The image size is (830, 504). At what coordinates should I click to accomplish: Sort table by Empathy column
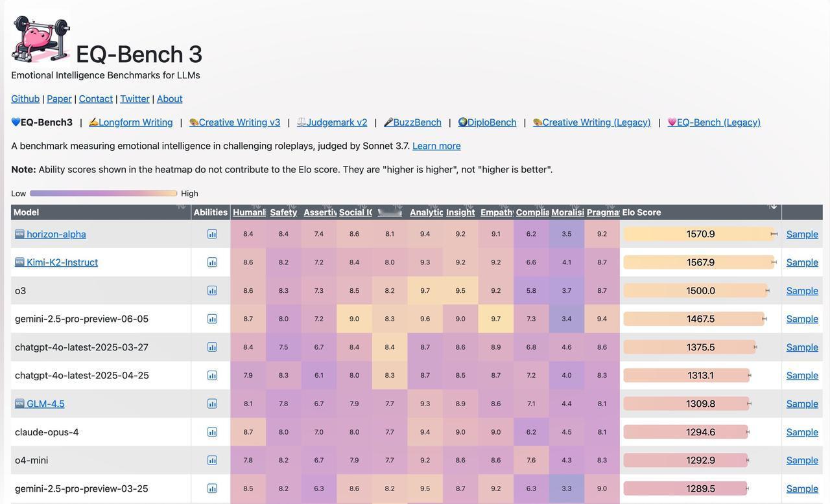496,212
